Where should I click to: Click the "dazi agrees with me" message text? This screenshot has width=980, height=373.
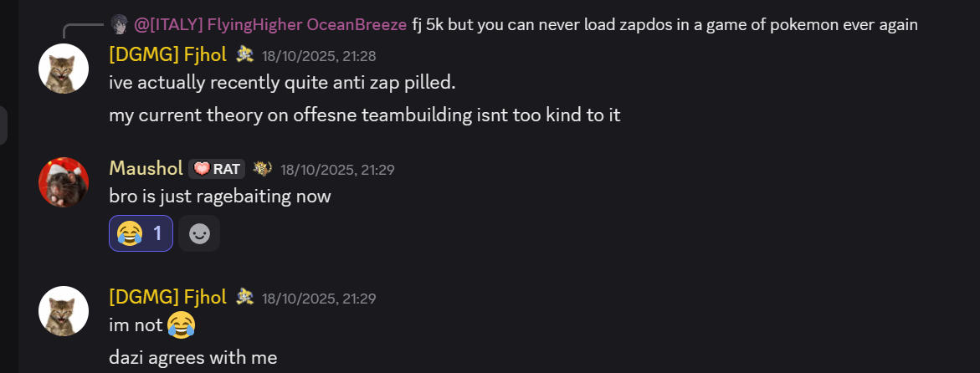192,357
